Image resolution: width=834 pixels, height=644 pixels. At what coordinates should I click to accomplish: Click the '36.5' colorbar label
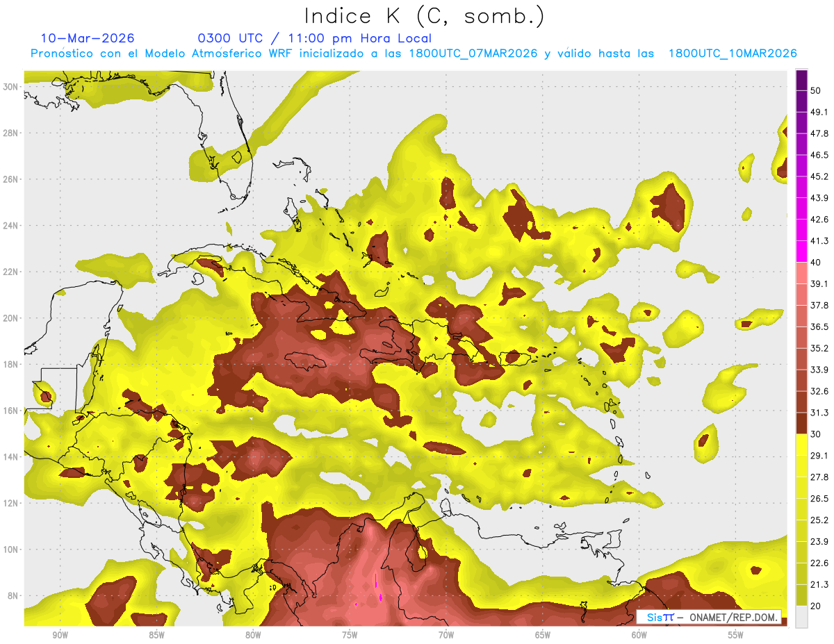(x=819, y=327)
